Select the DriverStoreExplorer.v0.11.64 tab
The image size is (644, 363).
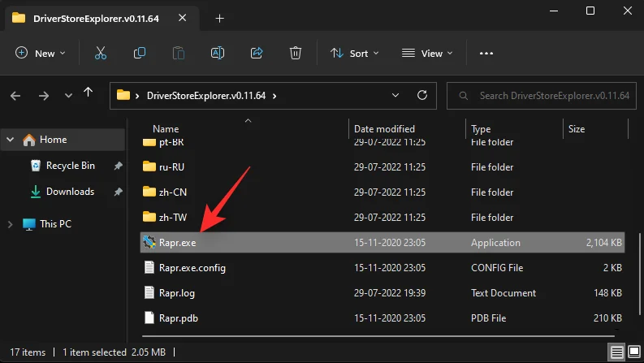pyautogui.click(x=96, y=19)
